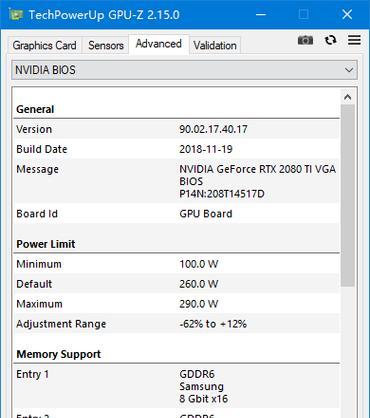Minimize the GPU-Z window
The height and width of the screenshot is (418, 370).
click(x=261, y=15)
